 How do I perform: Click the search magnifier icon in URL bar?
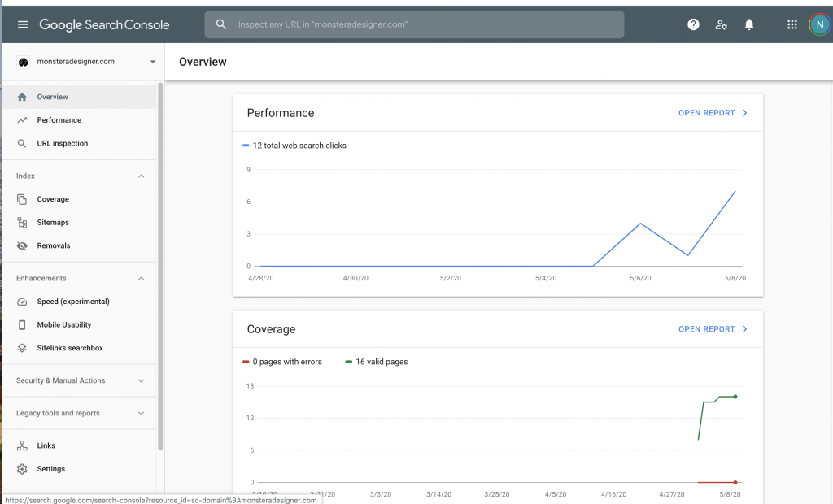(x=221, y=24)
